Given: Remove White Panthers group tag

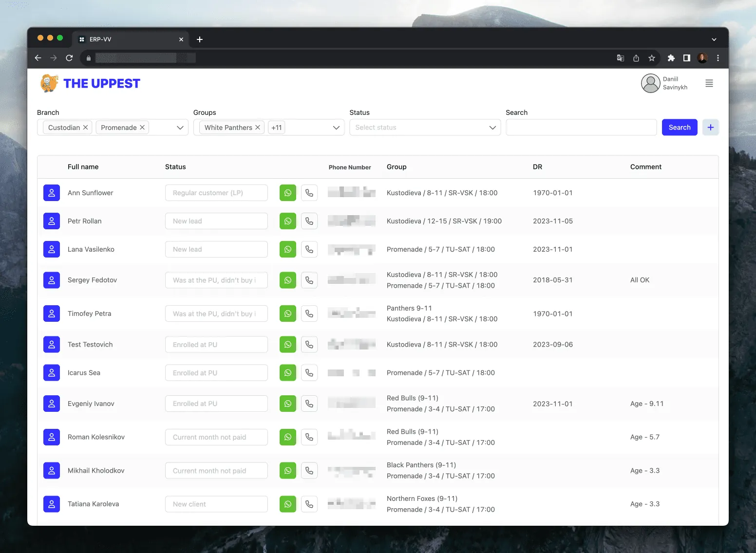Looking at the screenshot, I should pyautogui.click(x=258, y=128).
